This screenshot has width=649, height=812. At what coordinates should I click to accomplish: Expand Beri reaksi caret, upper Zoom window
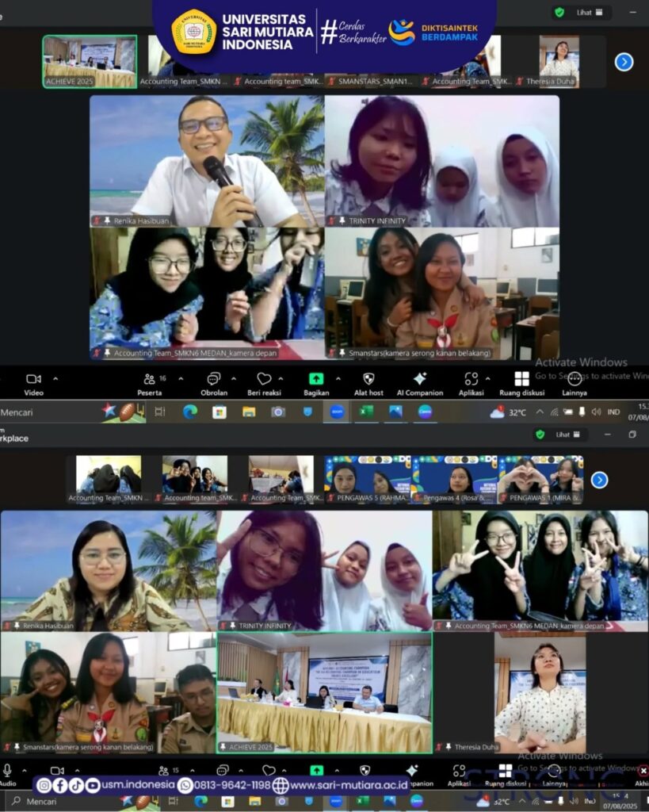281,378
